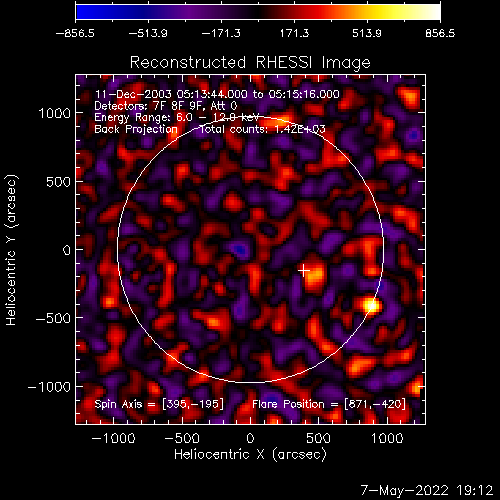Image resolution: width=500 pixels, height=500 pixels.
Task: Click the 171.3 color bar label
Action: (294, 33)
